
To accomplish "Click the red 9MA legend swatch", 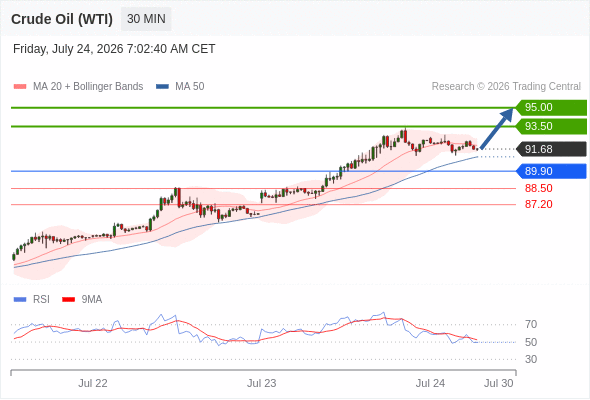I will 68,300.
